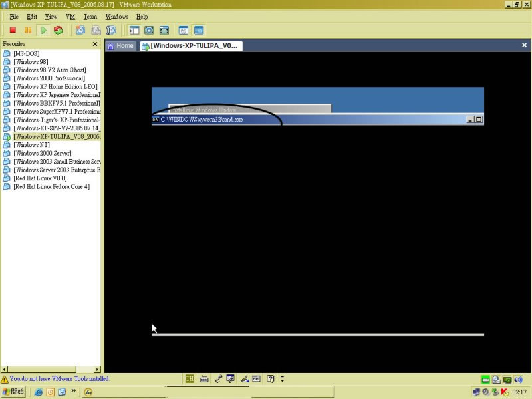Open the Windows menu
532x399 pixels.
pos(117,17)
